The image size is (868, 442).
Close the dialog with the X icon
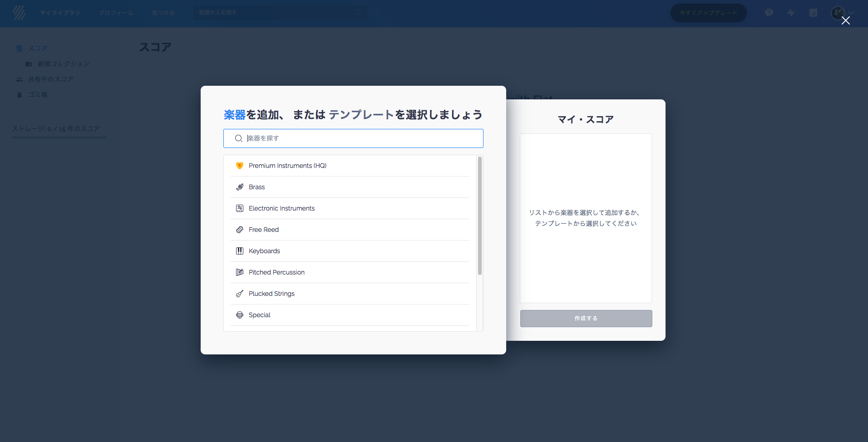[845, 20]
